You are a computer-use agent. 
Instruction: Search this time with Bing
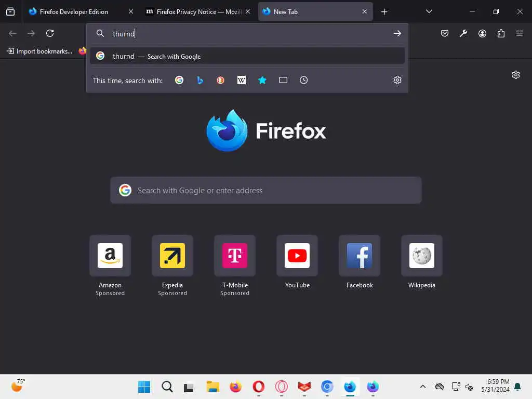pos(200,80)
